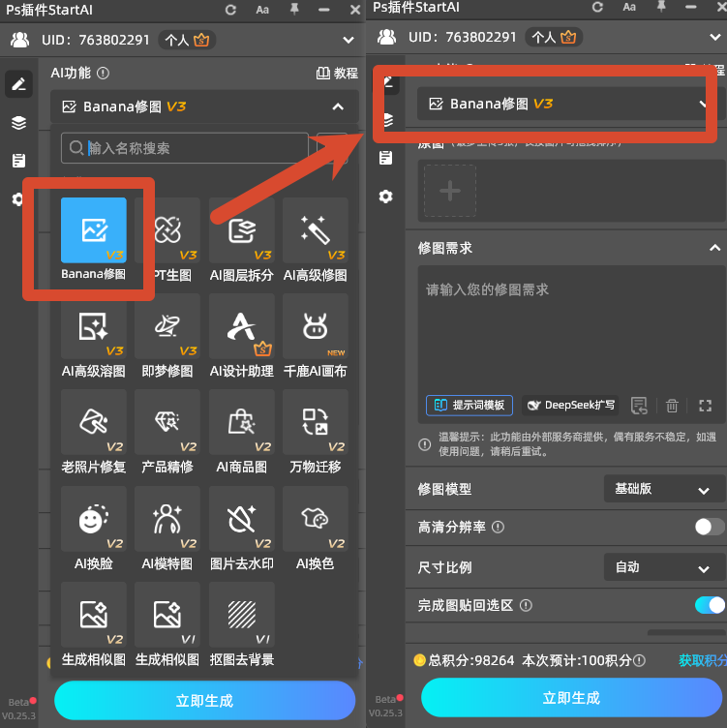Open 修图模型 基础版 dropdown

pos(664,489)
